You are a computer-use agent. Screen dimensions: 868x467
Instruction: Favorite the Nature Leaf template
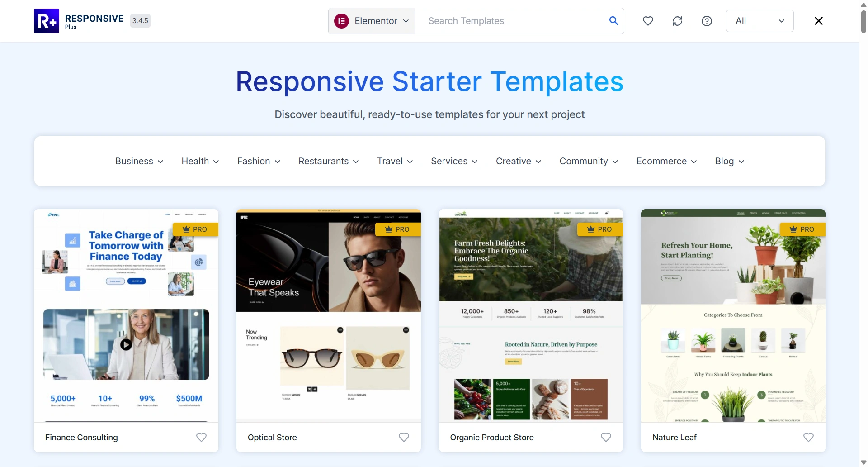click(808, 437)
